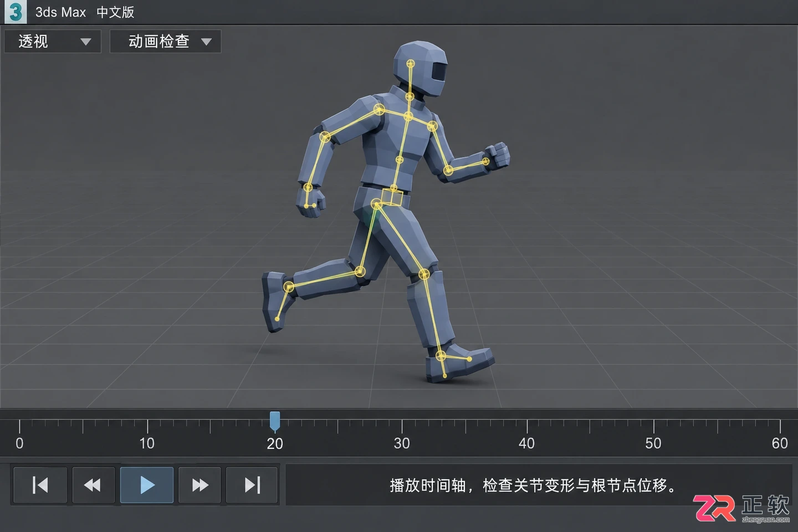798x532 pixels.
Task: Select the head bone joint
Action: 411,64
